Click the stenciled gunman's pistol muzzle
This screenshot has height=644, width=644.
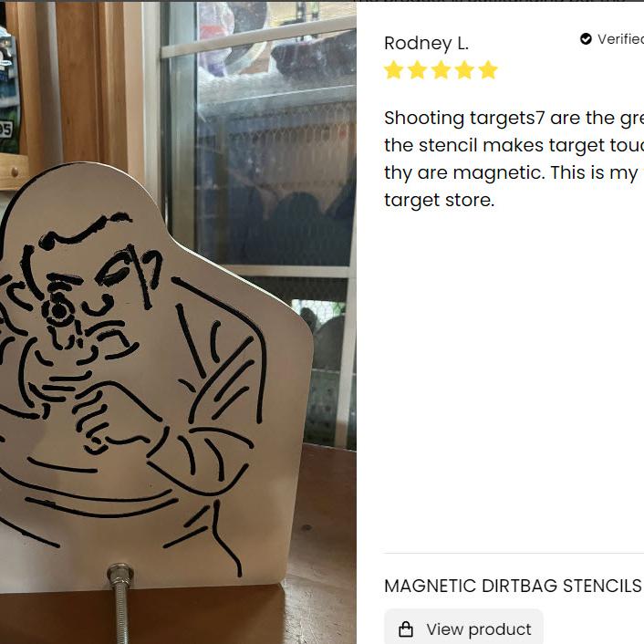[58, 311]
